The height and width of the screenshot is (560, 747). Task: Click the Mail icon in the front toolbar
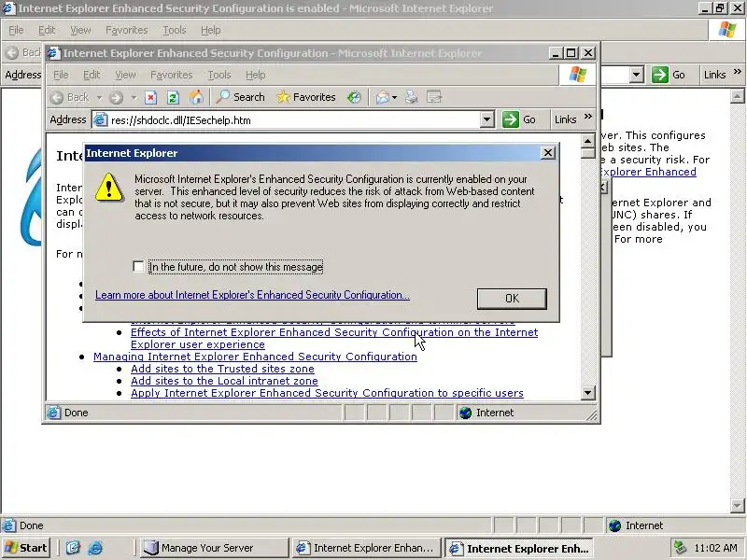382,98
